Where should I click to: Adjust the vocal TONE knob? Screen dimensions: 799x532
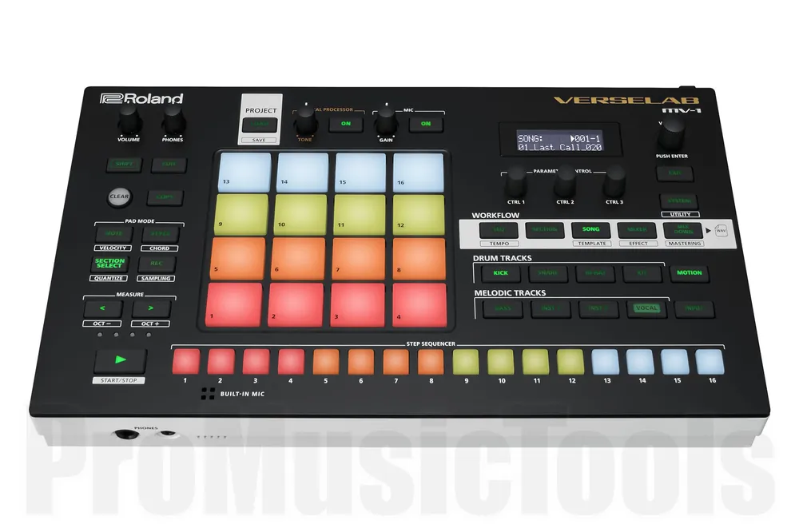(x=306, y=120)
